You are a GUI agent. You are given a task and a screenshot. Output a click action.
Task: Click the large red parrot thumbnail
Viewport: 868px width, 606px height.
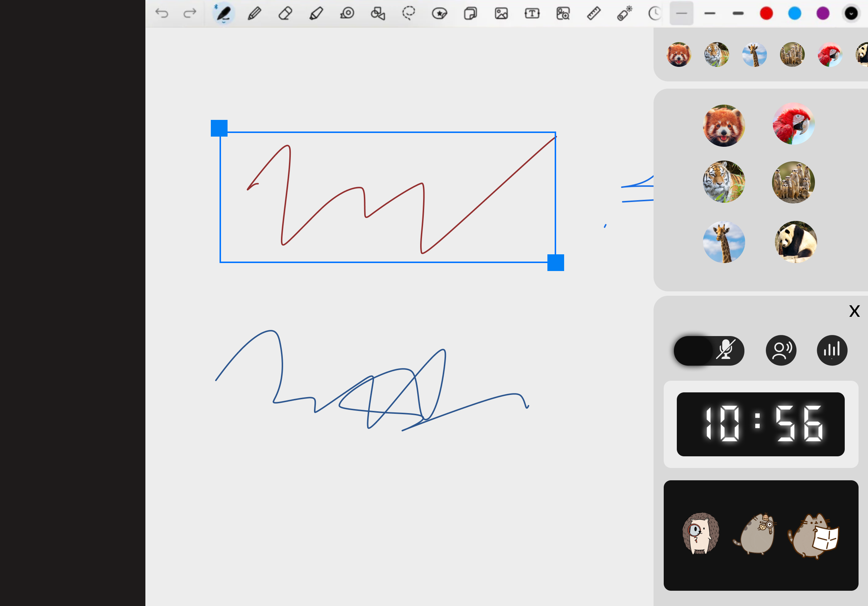(x=793, y=124)
